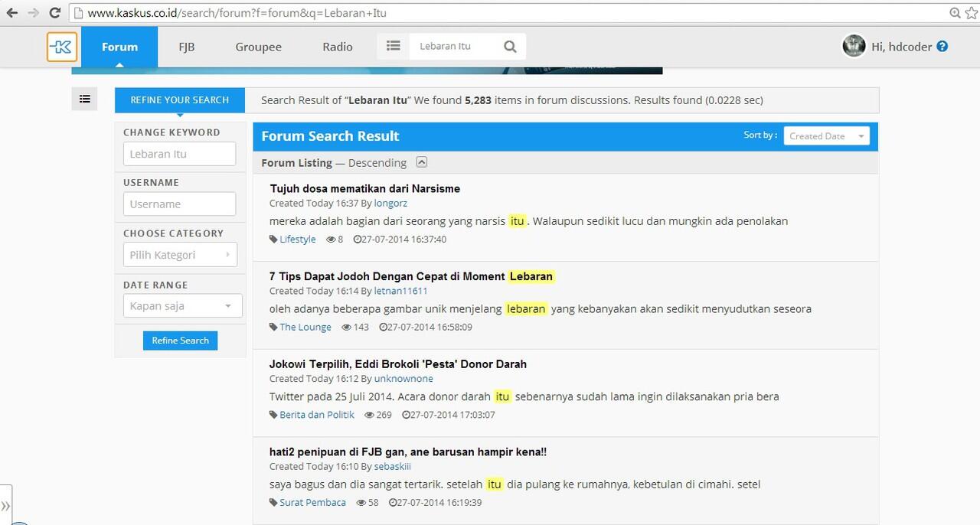The height and width of the screenshot is (525, 980).
Task: Click the browser URL address bar
Action: 505,13
